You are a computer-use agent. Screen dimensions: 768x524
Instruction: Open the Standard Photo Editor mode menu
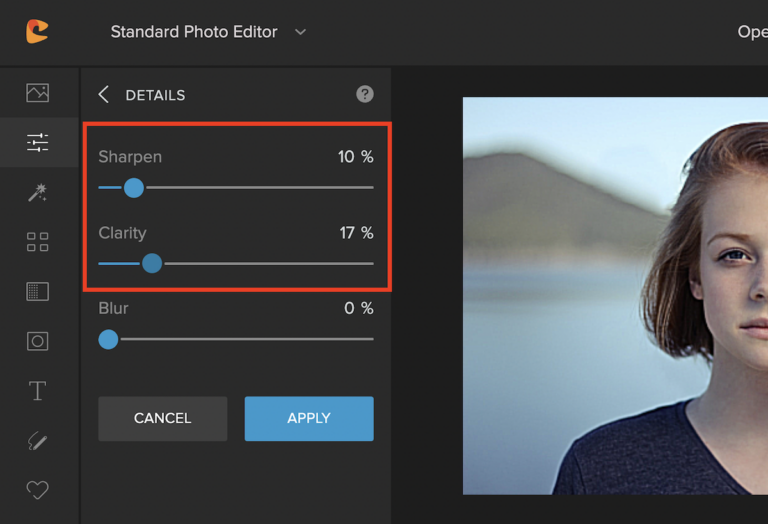[194, 32]
